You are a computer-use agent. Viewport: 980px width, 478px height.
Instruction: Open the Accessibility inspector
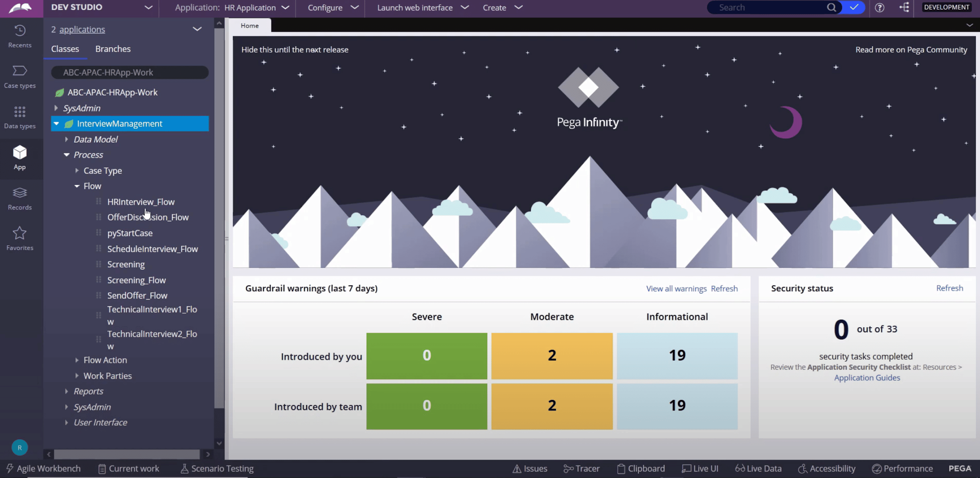[x=827, y=469]
